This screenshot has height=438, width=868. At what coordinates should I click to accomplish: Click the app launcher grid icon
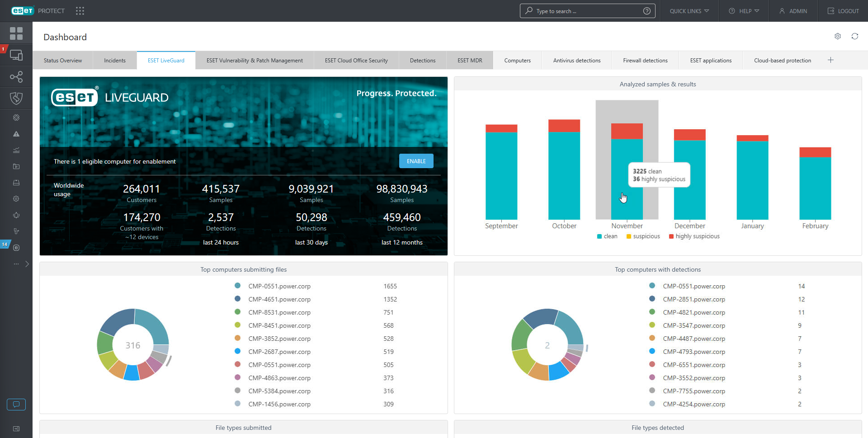click(80, 11)
